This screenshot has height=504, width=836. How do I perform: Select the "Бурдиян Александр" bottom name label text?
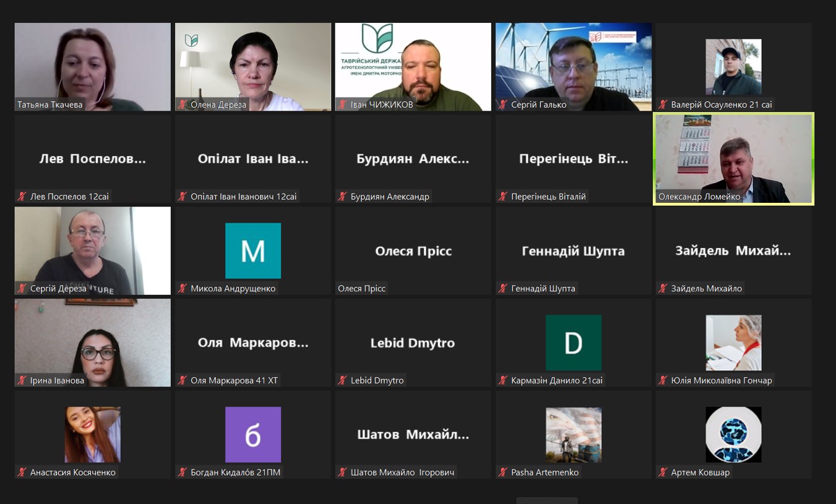390,197
